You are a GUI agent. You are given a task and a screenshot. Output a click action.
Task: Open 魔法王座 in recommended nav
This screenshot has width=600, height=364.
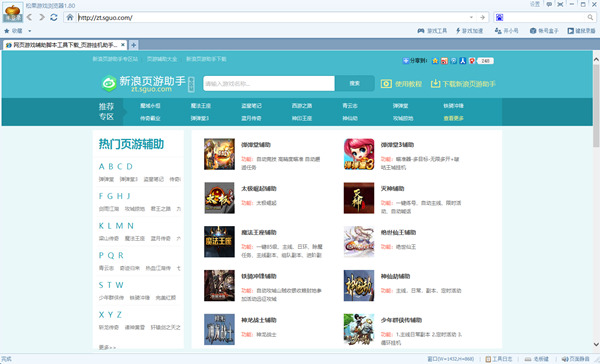point(201,106)
